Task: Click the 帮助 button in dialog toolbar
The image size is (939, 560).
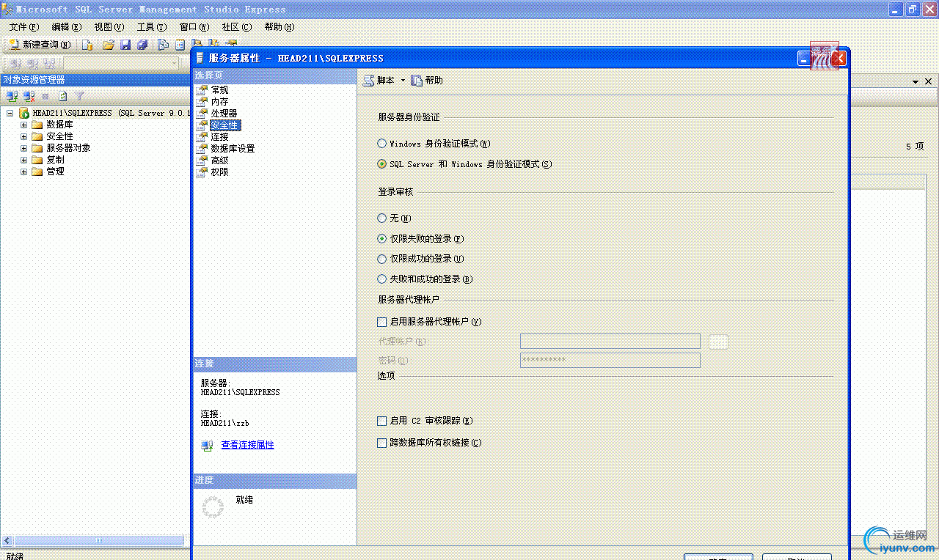Action: coord(427,81)
